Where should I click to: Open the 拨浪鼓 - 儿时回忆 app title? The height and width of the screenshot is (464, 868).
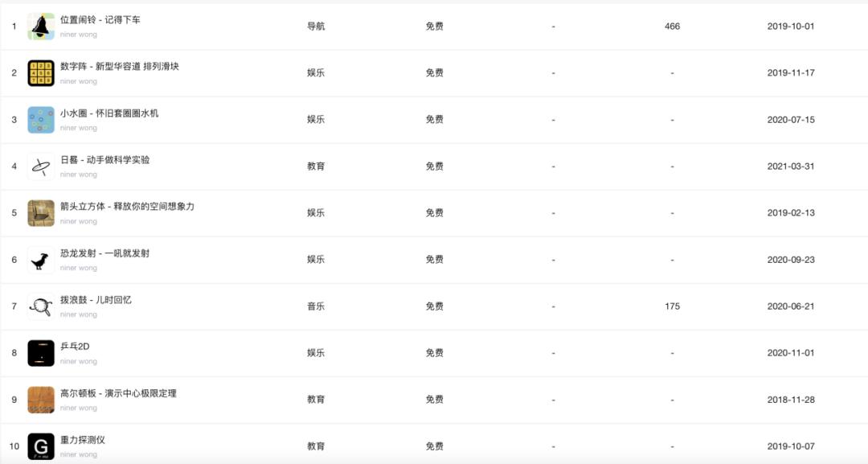tap(96, 300)
